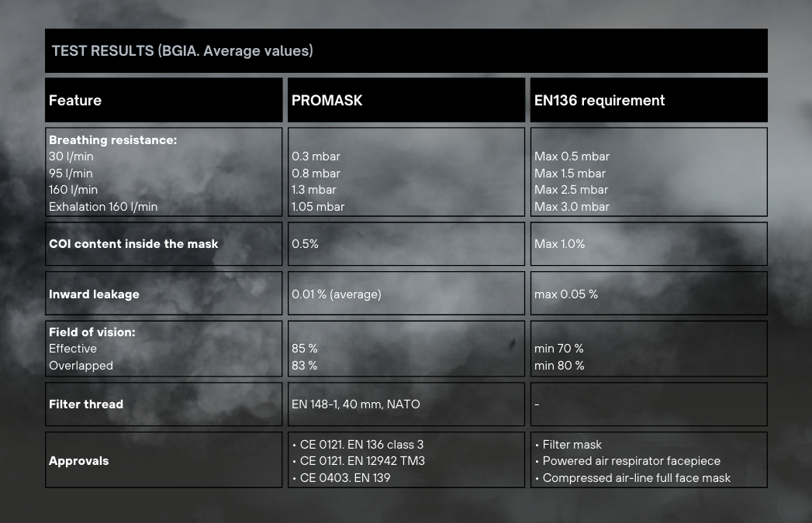Click the Field of vision heading
The width and height of the screenshot is (812, 523).
(92, 332)
